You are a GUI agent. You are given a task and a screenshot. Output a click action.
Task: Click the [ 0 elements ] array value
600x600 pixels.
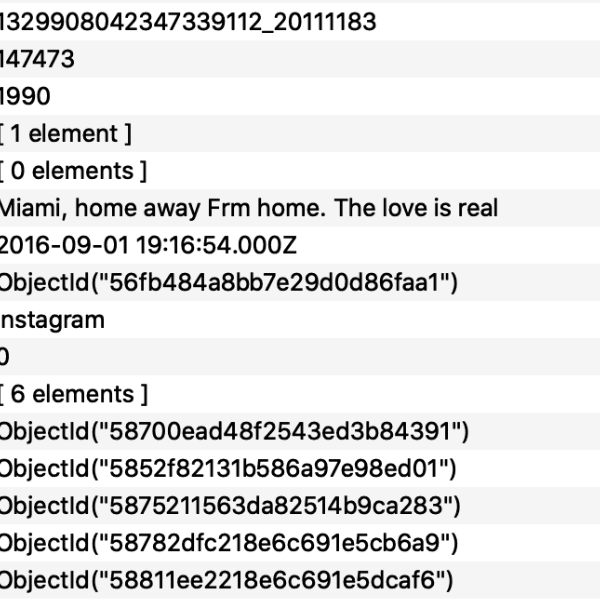click(74, 171)
